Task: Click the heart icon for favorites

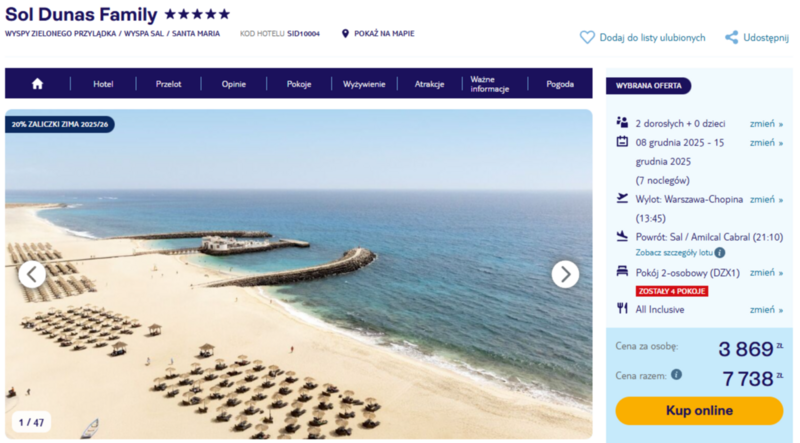Action: [587, 37]
